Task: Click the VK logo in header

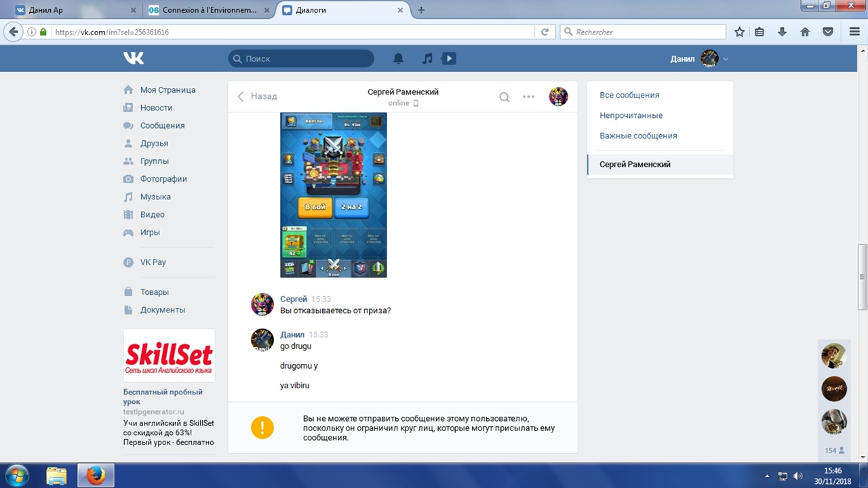Action: [134, 59]
